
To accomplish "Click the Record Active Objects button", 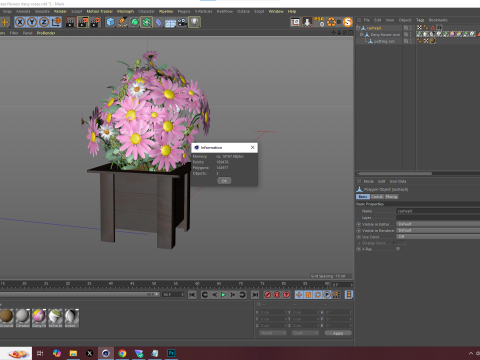I will click(x=268, y=295).
